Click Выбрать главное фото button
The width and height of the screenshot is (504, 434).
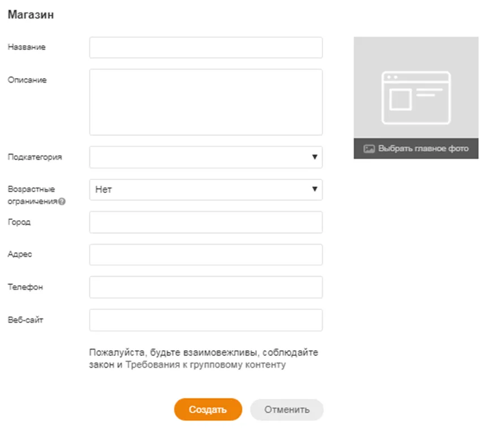(416, 148)
